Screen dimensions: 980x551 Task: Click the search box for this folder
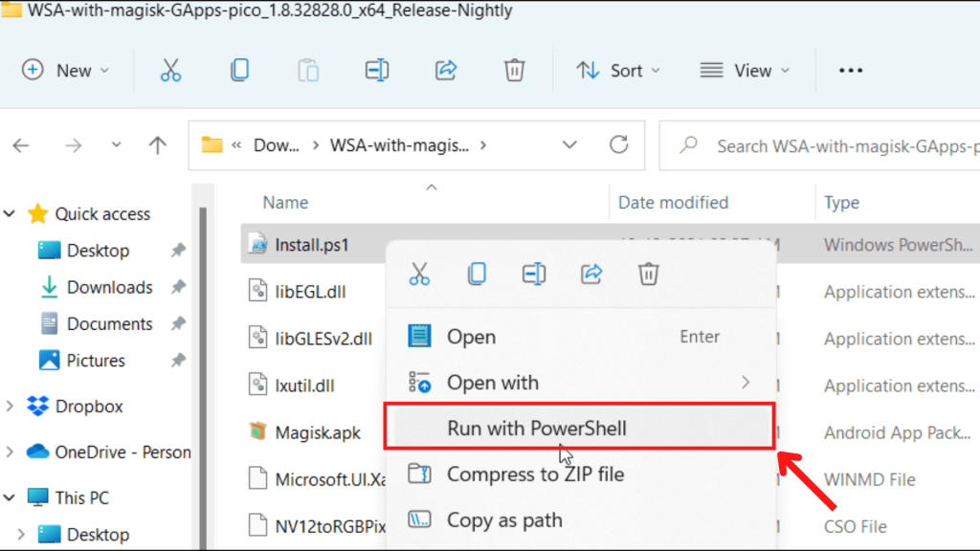(819, 145)
